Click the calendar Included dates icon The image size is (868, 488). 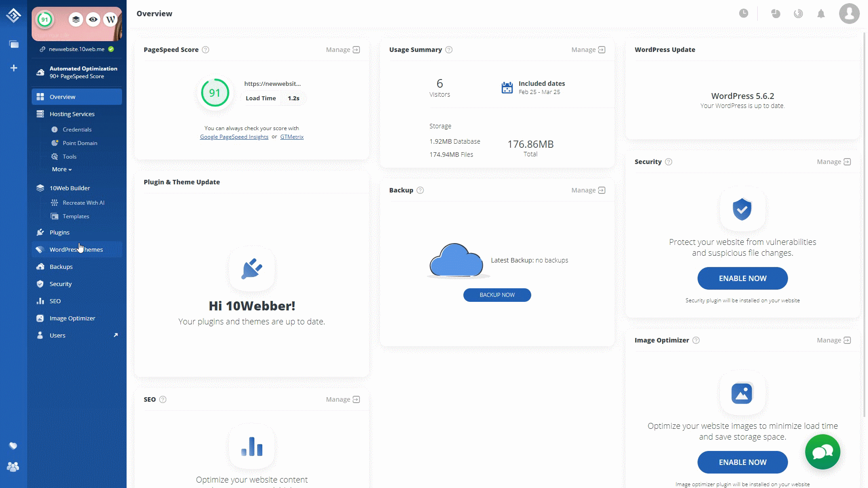507,88
